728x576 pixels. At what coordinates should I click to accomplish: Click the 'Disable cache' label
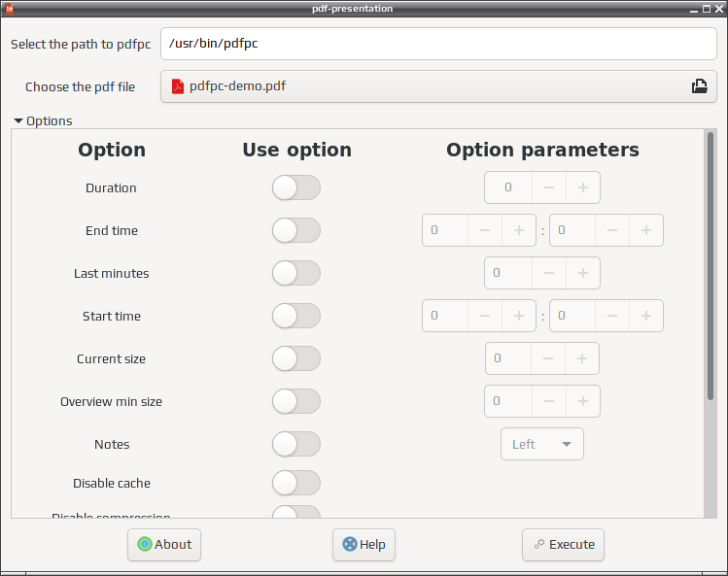112,483
